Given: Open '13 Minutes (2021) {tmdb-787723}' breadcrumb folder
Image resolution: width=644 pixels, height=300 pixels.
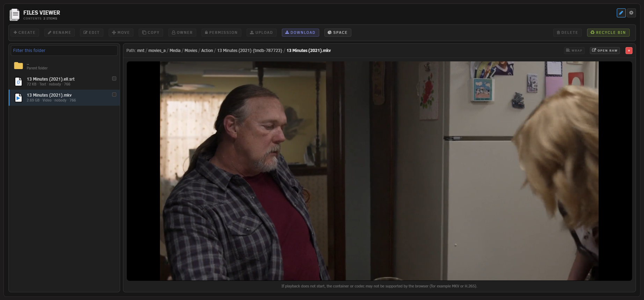Looking at the screenshot, I should [x=250, y=51].
